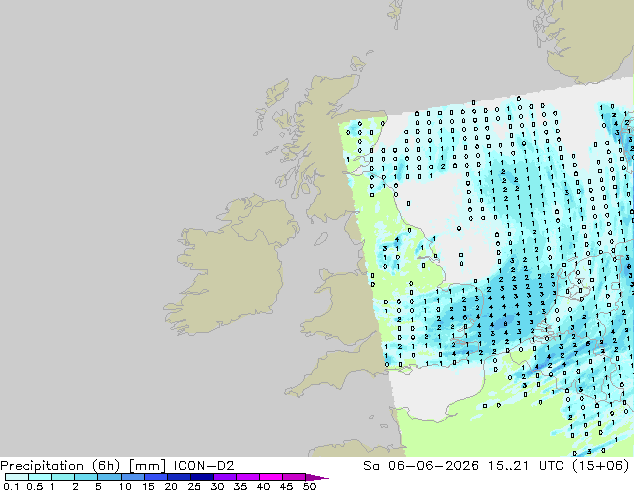Screen dimensions: 634x490
Task: Select the legend swatch between 2 and 5
Action: [x=86, y=477]
